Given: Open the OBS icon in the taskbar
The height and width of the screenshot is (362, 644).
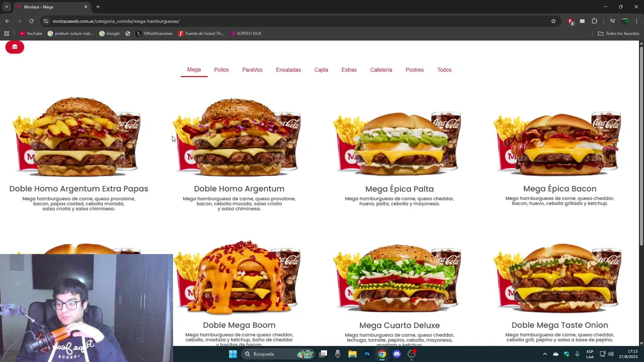Looking at the screenshot, I should pyautogui.click(x=412, y=354).
